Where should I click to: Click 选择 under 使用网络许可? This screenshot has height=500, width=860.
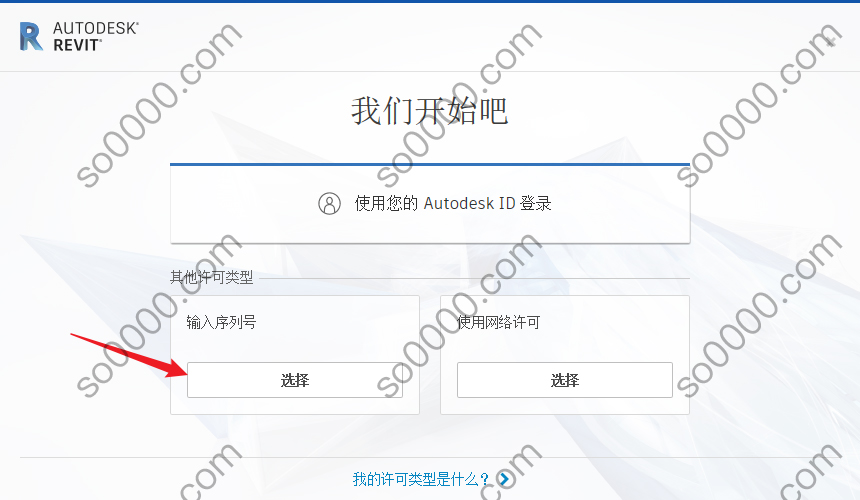[x=565, y=380]
